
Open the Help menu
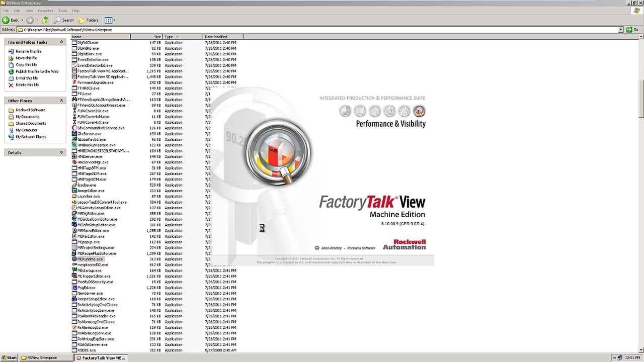click(x=75, y=11)
